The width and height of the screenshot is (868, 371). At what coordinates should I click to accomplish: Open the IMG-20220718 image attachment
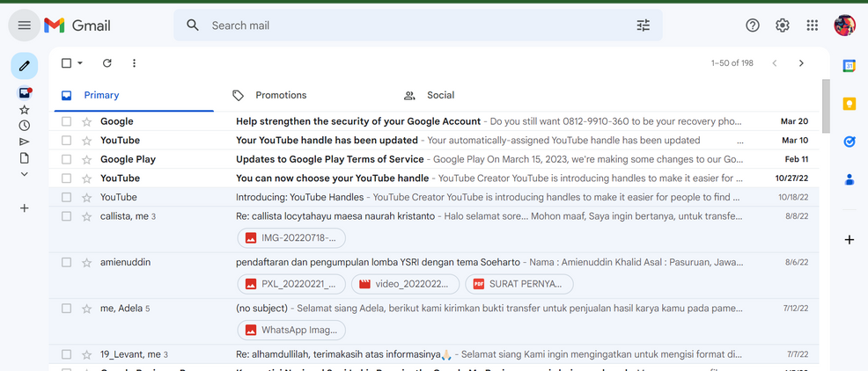[291, 237]
